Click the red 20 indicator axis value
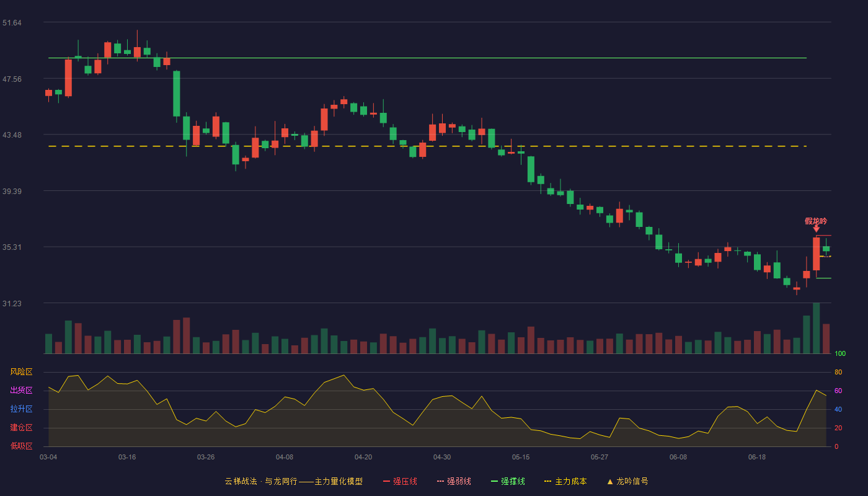 pyautogui.click(x=838, y=428)
